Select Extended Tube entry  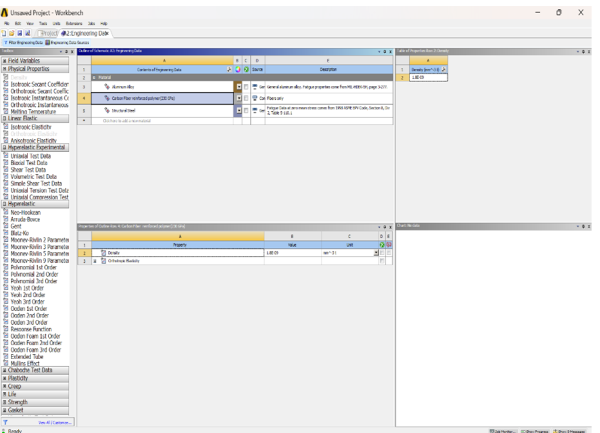(27, 356)
